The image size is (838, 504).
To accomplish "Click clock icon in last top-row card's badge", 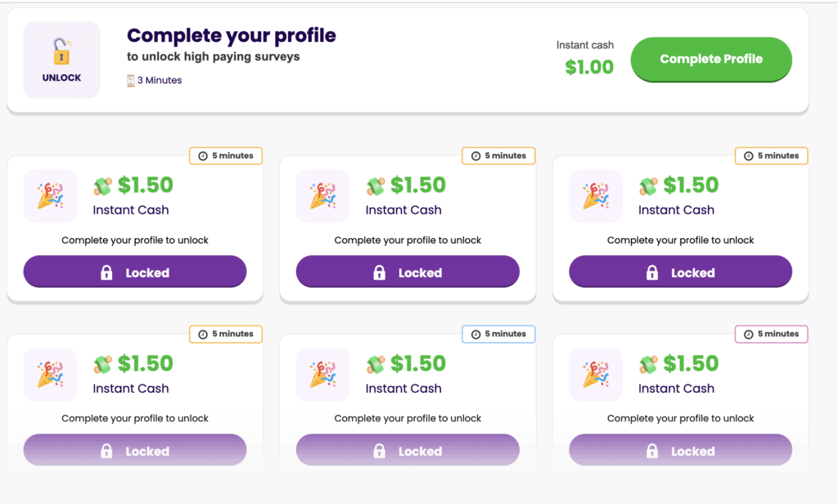I will click(x=749, y=155).
